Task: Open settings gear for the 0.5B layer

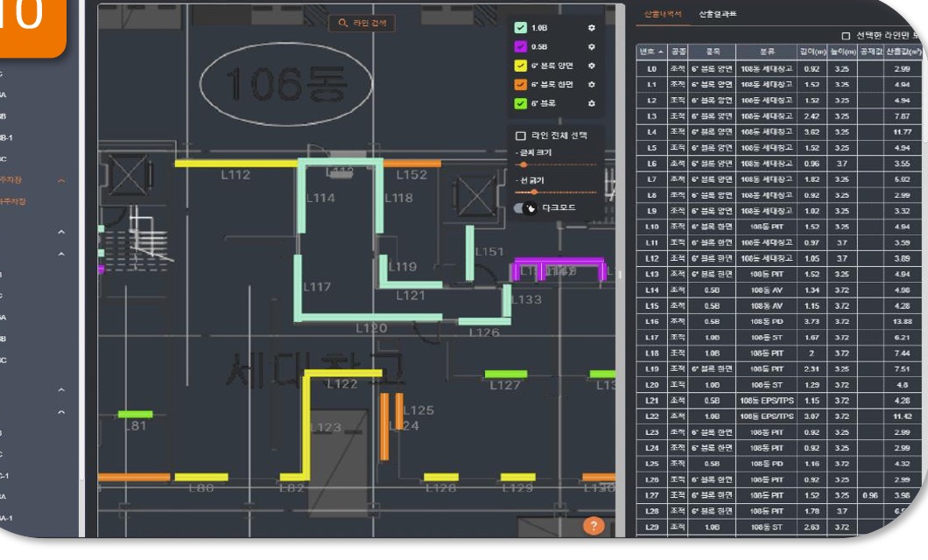Action: tap(591, 46)
